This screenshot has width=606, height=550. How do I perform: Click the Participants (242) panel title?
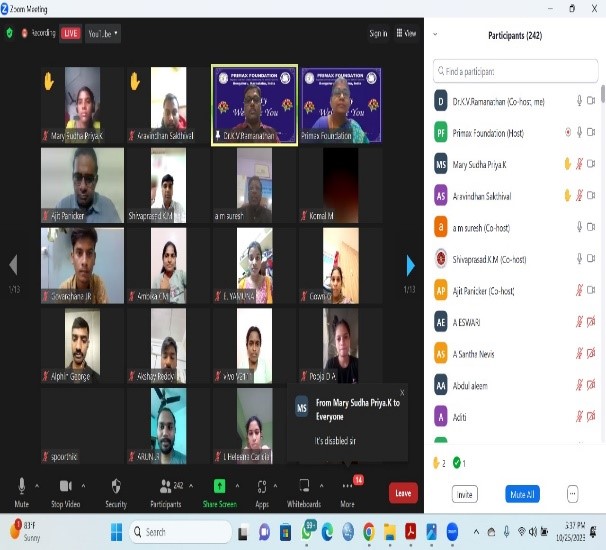coord(515,36)
